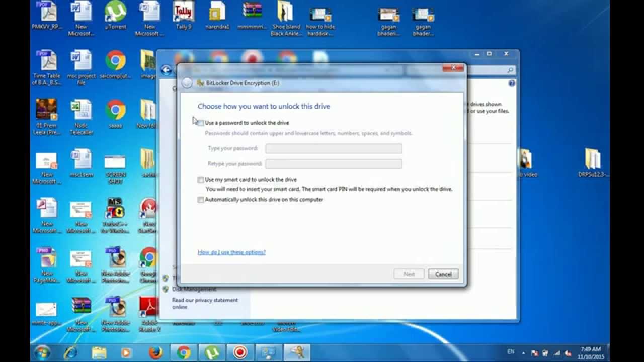644x362 pixels.
Task: Open the network tray icon
Action: point(556,353)
